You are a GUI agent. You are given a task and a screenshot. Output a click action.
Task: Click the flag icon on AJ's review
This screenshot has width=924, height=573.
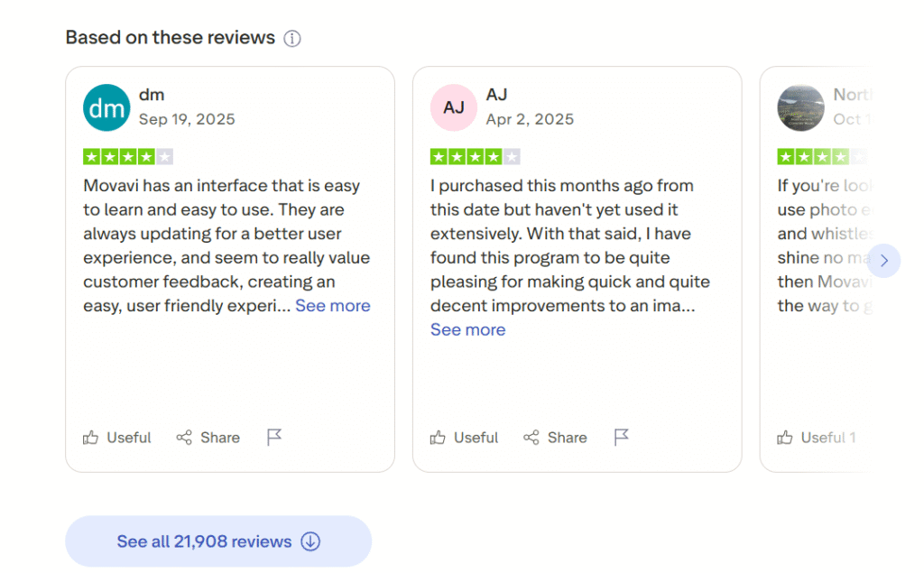point(621,437)
